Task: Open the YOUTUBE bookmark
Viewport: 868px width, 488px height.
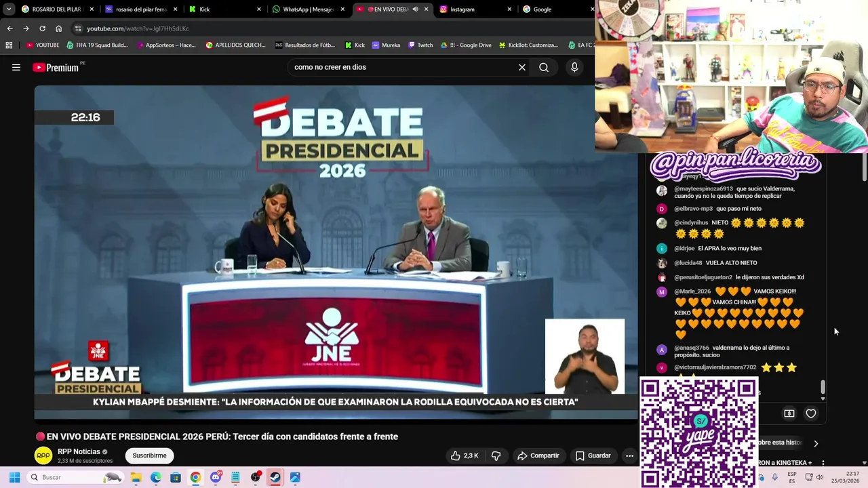Action: [x=43, y=45]
